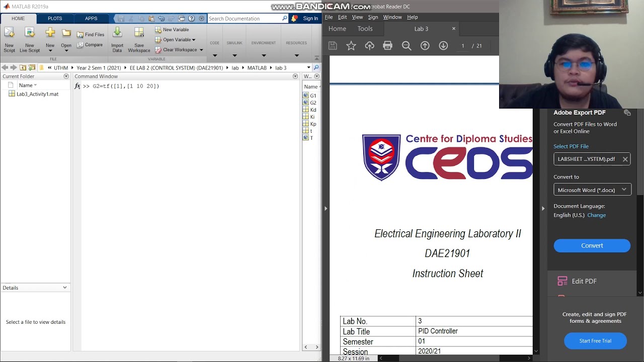Go to next PDF page arrow
The width and height of the screenshot is (644, 362).
(x=443, y=46)
